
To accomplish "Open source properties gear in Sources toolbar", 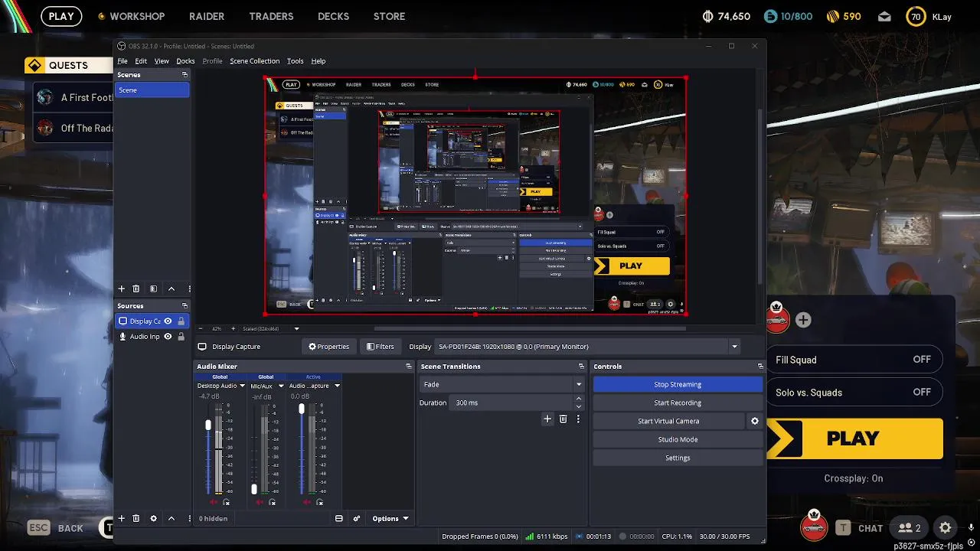I will [153, 518].
